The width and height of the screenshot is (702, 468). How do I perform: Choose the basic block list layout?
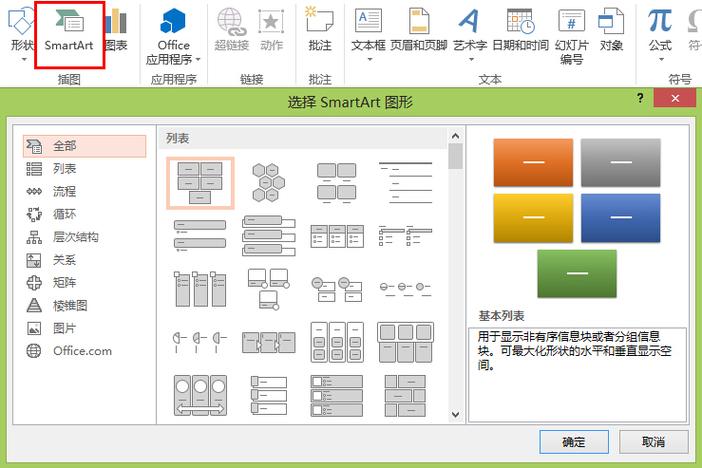[200, 183]
